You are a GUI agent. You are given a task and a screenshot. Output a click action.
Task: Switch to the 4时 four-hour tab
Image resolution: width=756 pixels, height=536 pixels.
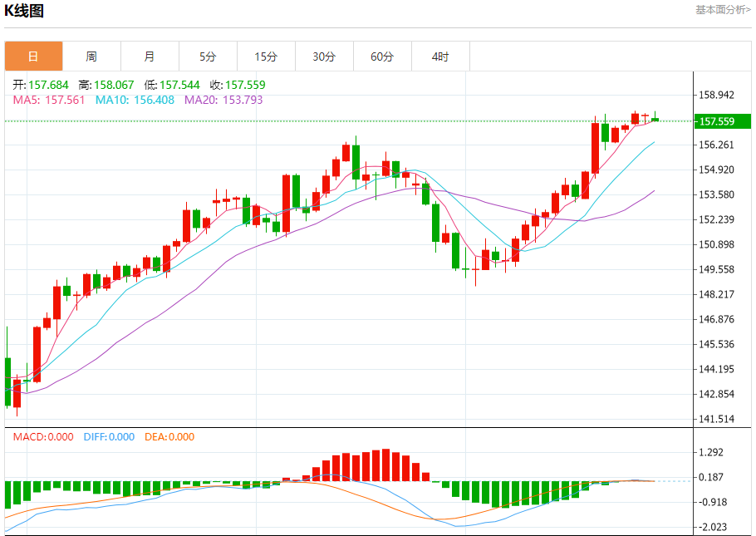pos(440,57)
